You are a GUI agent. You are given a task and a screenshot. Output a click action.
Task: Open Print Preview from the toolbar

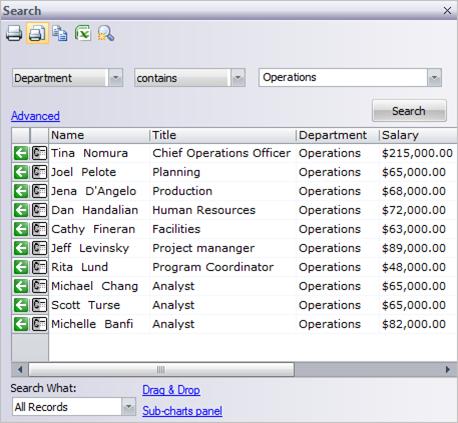[37, 33]
